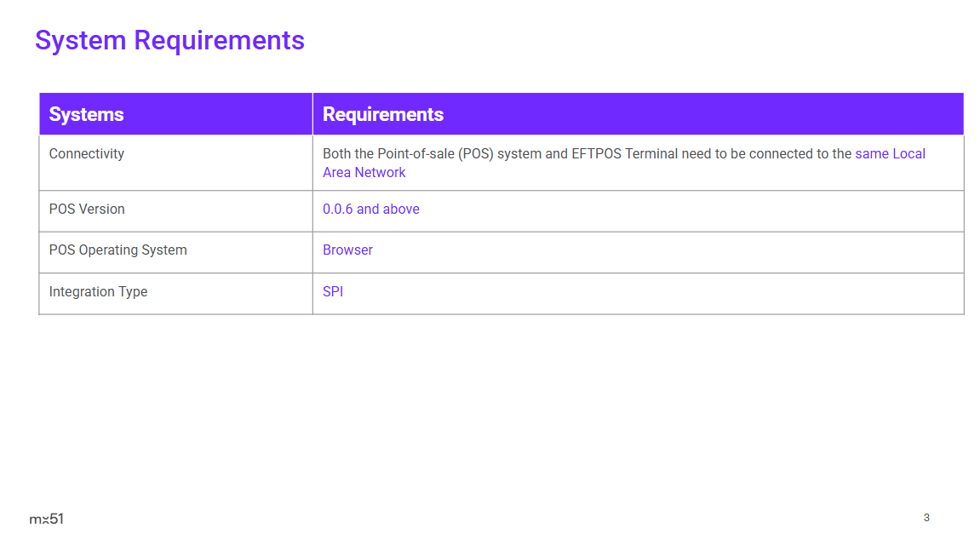Click the word 'System' in the slide title

[x=81, y=40]
